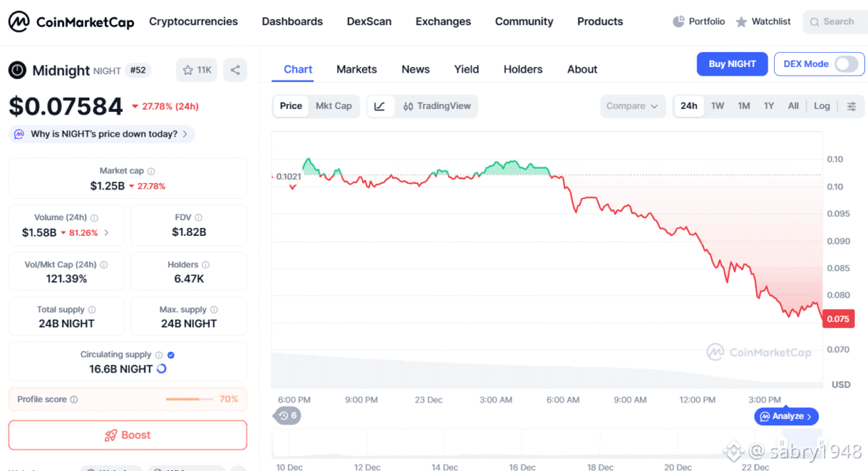868x471 pixels.
Task: Toggle Log scale on chart
Action: point(822,107)
